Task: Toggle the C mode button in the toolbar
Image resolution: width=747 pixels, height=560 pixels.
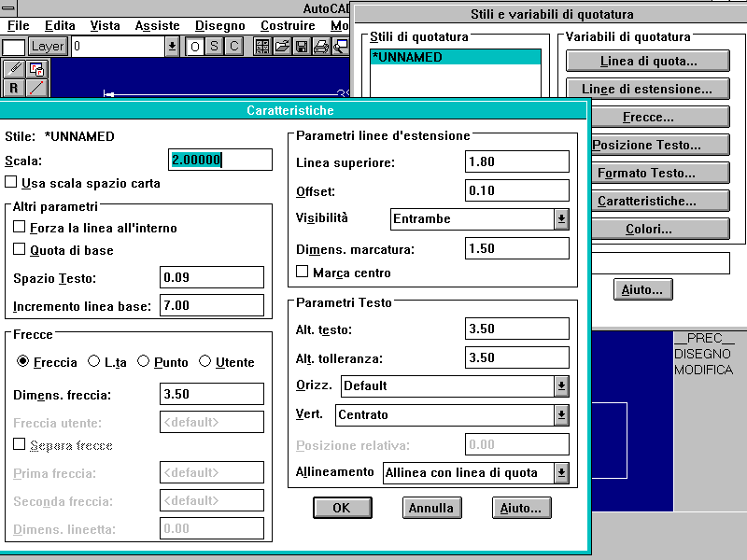Action: [x=234, y=46]
